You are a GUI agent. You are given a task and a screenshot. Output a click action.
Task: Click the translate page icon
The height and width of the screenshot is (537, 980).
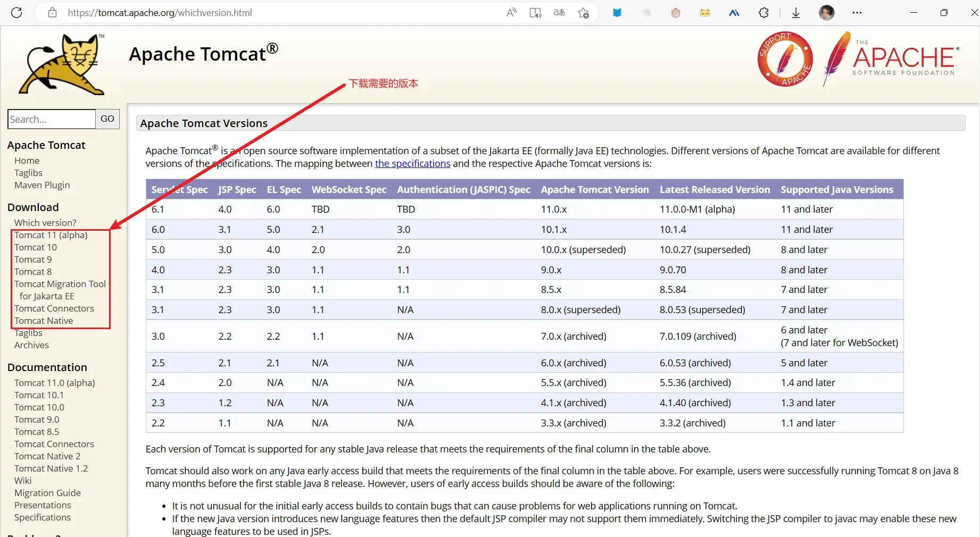click(x=559, y=13)
